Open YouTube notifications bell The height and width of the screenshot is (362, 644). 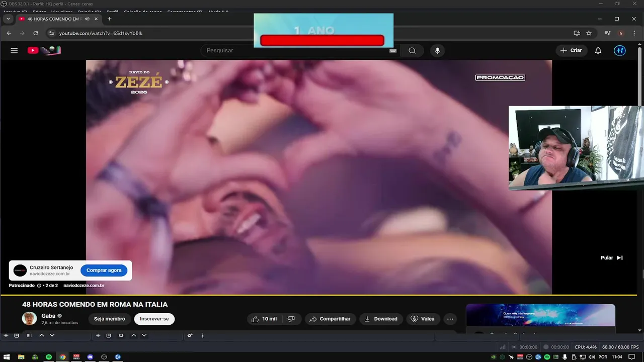(598, 50)
